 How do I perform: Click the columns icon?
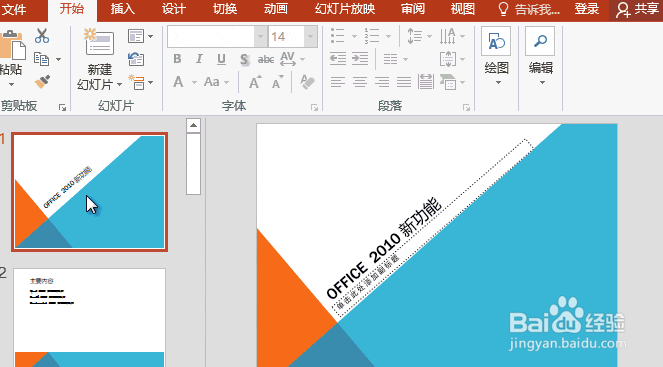pyautogui.click(x=390, y=59)
